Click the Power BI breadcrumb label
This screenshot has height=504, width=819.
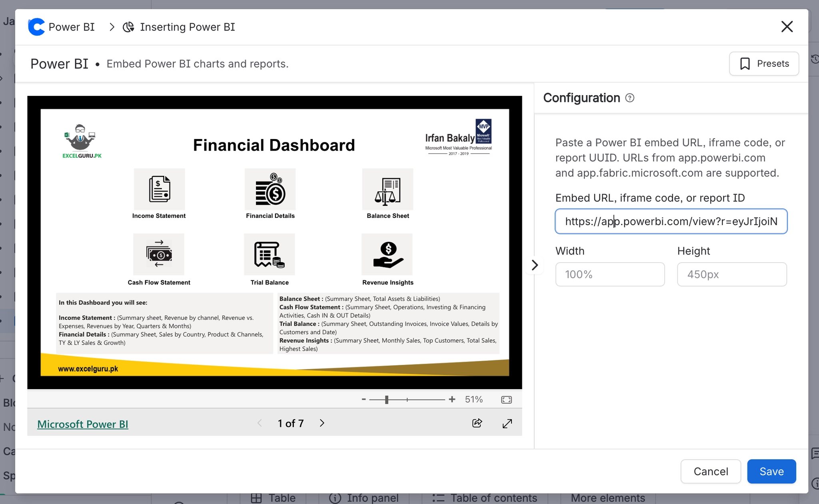[x=72, y=27]
